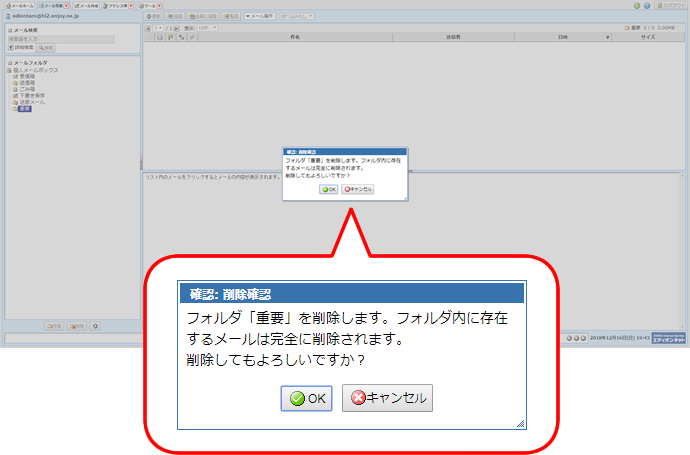Screen dimensions: 690x455
Task: Click the mail search input field
Action: (61, 39)
